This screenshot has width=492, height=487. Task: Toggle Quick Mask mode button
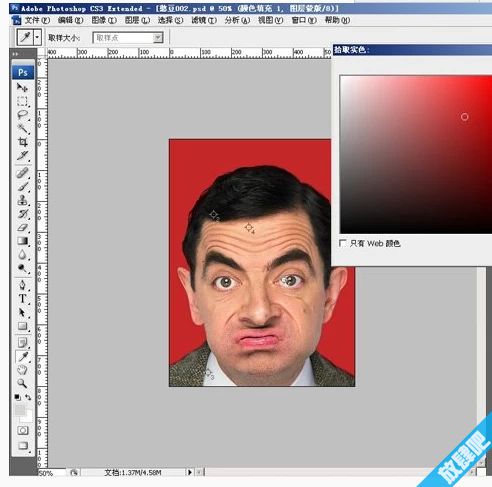click(23, 430)
